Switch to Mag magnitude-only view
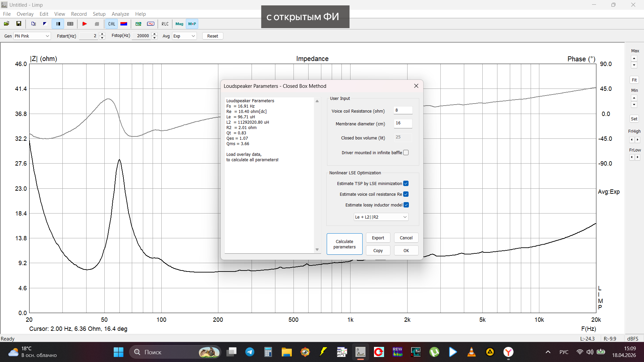Viewport: 644px width, 362px height. pyautogui.click(x=179, y=24)
